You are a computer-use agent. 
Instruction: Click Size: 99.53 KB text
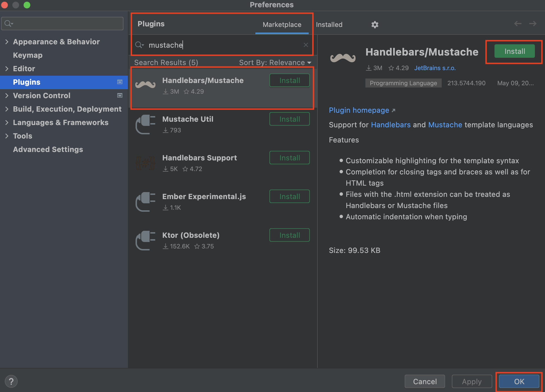pyautogui.click(x=354, y=250)
